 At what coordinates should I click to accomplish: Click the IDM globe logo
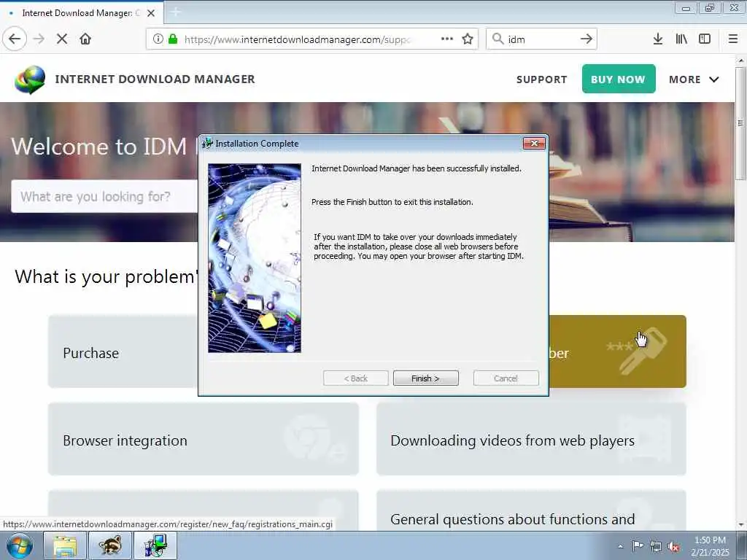click(x=30, y=79)
